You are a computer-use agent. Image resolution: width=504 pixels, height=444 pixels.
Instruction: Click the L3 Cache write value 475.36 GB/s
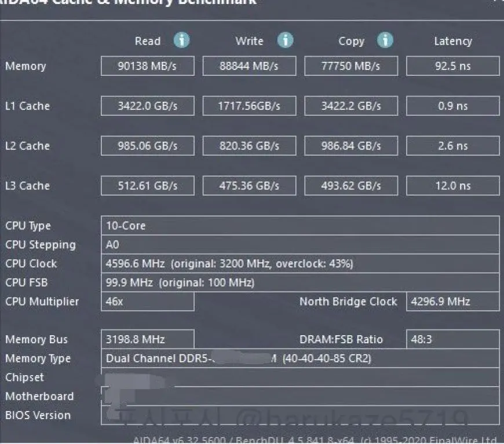[x=249, y=185]
